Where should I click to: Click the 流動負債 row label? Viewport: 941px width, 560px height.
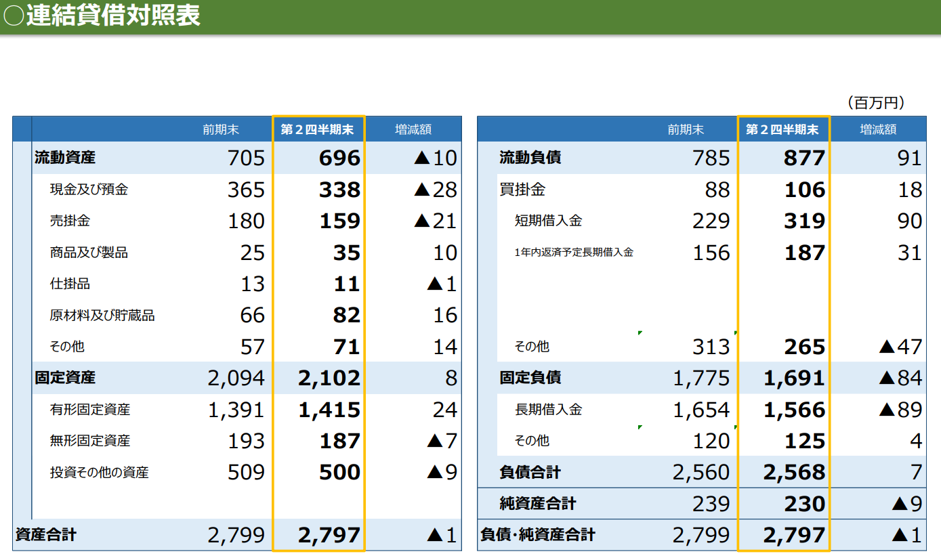530,158
